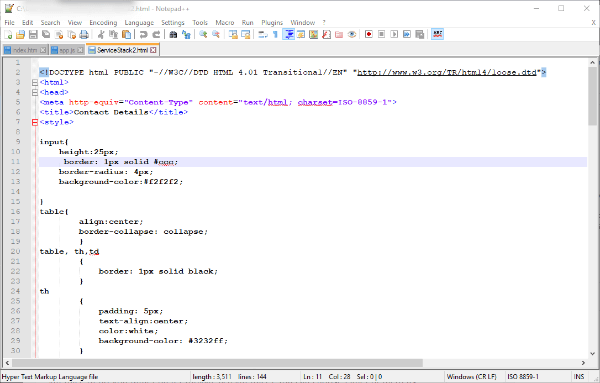
Task: Click the vertical scrollbar thumb
Action: (x=592, y=96)
